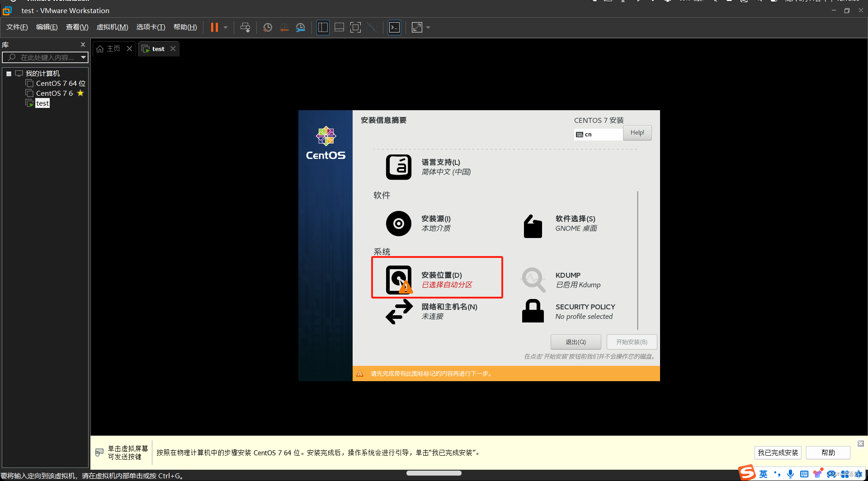Open 语言支持(L) language support icon
The width and height of the screenshot is (868, 481).
(399, 167)
